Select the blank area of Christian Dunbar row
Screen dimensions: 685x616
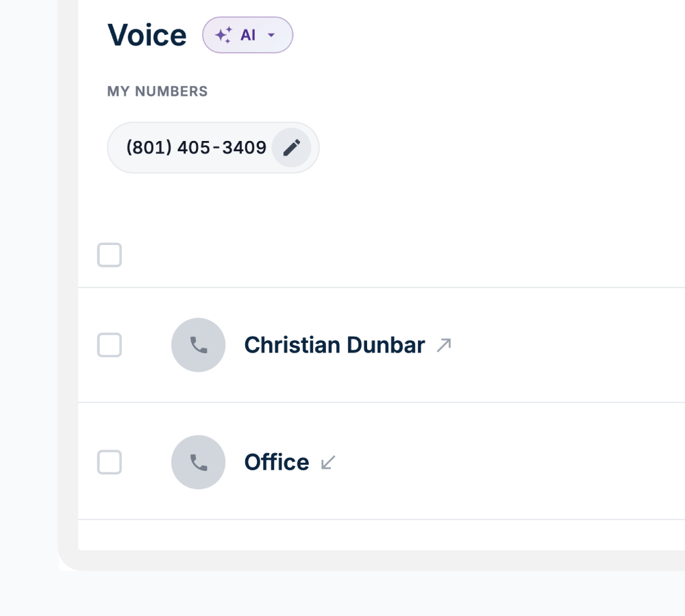569,345
